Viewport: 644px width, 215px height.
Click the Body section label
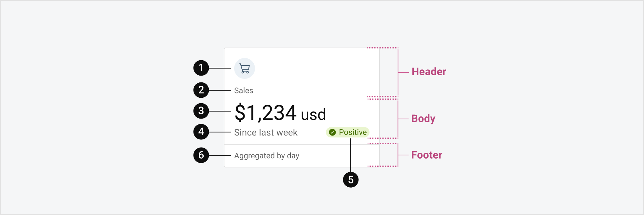[x=423, y=119]
